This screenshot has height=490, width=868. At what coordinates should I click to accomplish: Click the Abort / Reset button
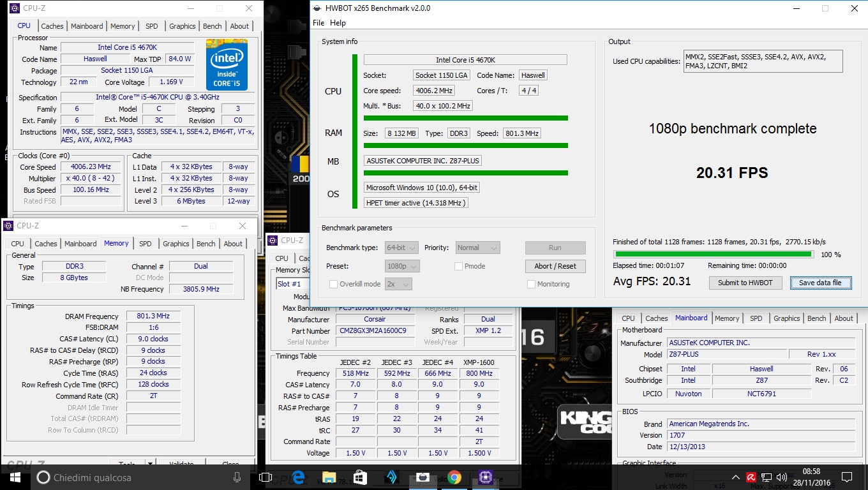tap(555, 266)
